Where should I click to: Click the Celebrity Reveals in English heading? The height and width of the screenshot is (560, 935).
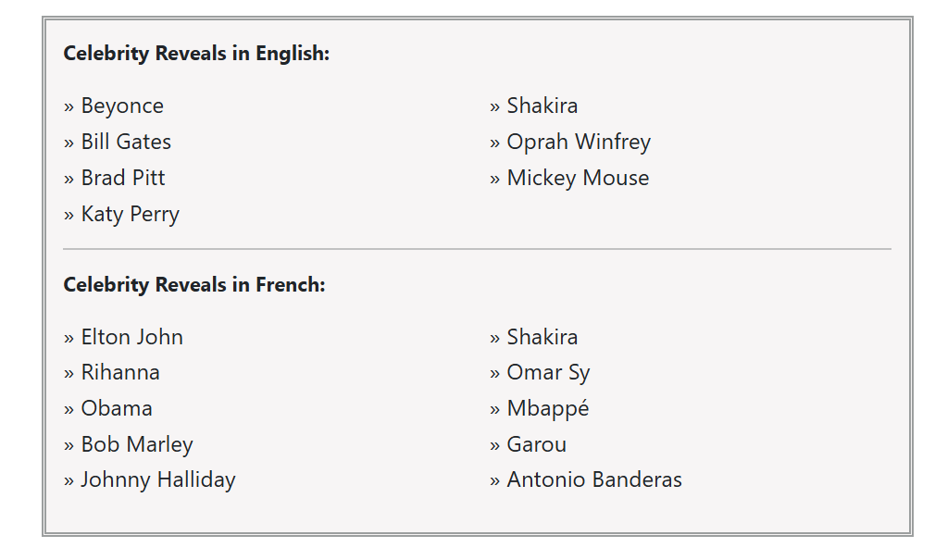pos(196,53)
